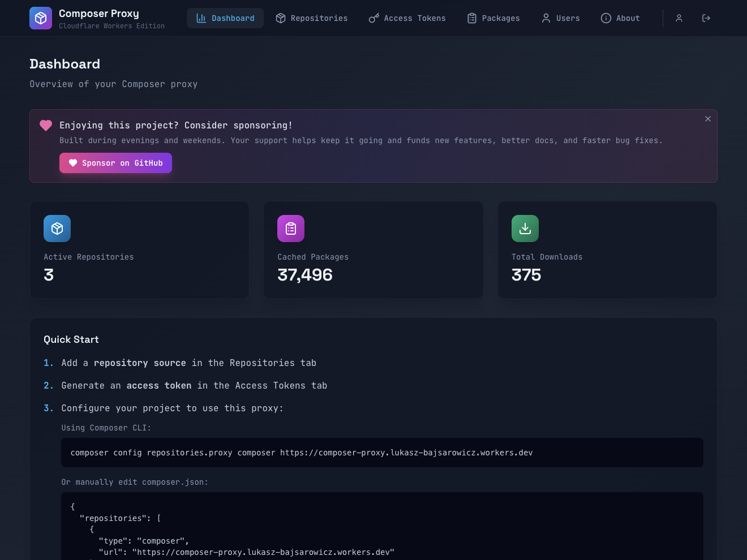The image size is (747, 560).
Task: Open the About page
Action: 620,18
